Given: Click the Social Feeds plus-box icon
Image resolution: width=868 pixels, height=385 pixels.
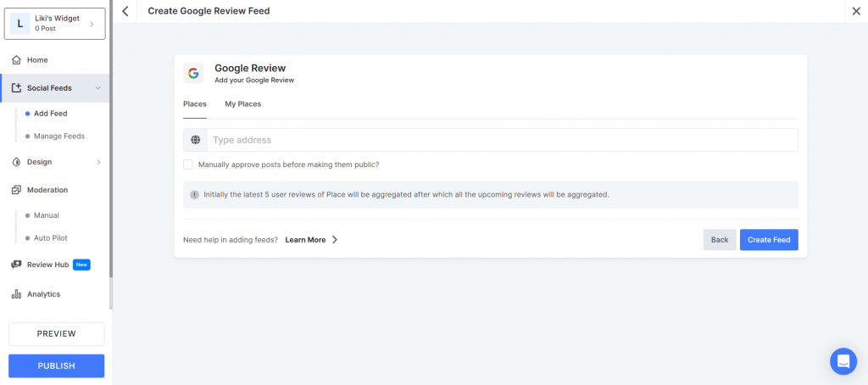Looking at the screenshot, I should [x=17, y=88].
